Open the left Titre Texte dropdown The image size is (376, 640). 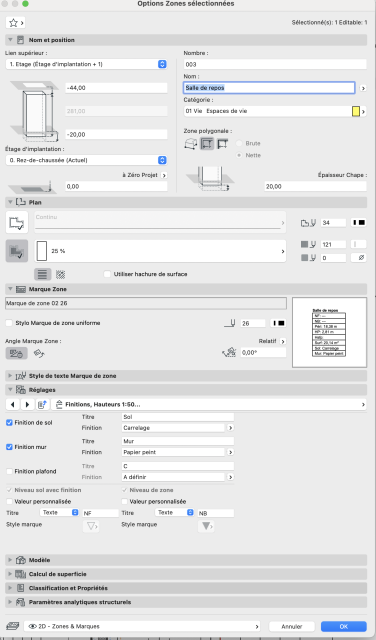click(59, 513)
